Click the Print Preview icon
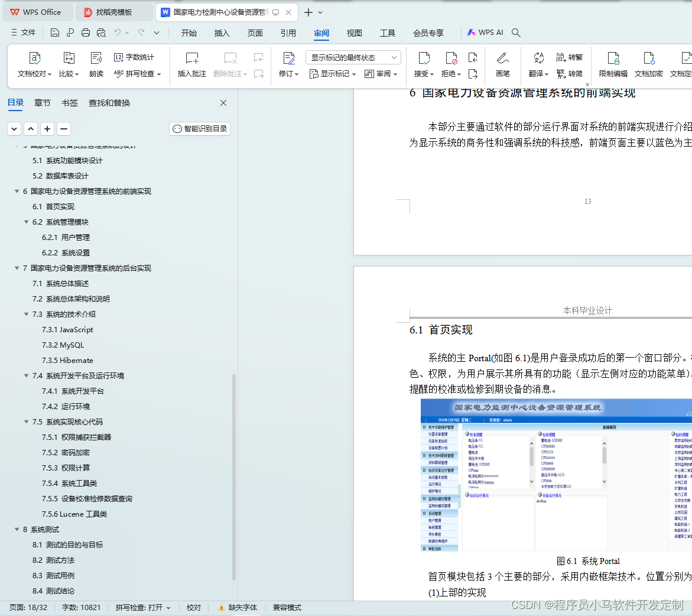 coord(101,33)
